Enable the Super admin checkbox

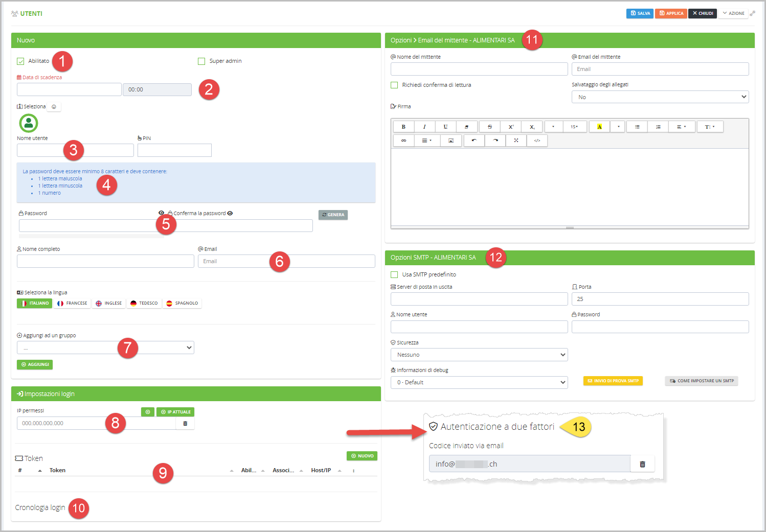coord(201,61)
